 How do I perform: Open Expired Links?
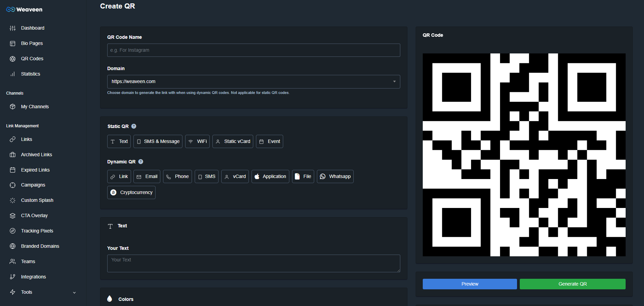tap(35, 170)
